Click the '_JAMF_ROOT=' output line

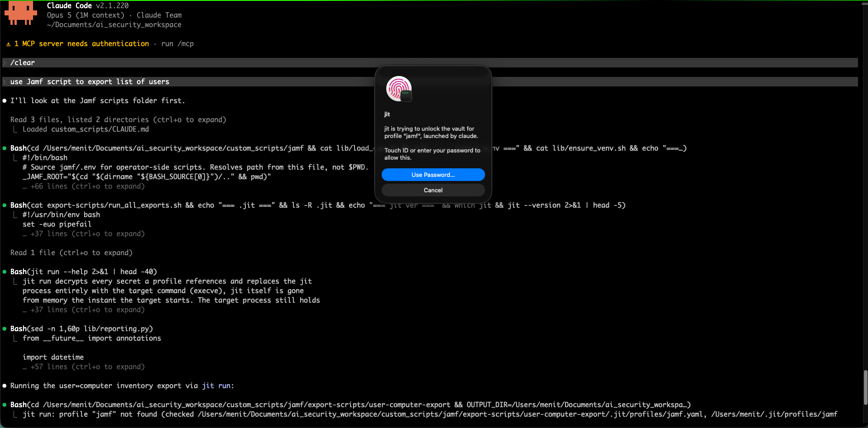click(x=147, y=176)
